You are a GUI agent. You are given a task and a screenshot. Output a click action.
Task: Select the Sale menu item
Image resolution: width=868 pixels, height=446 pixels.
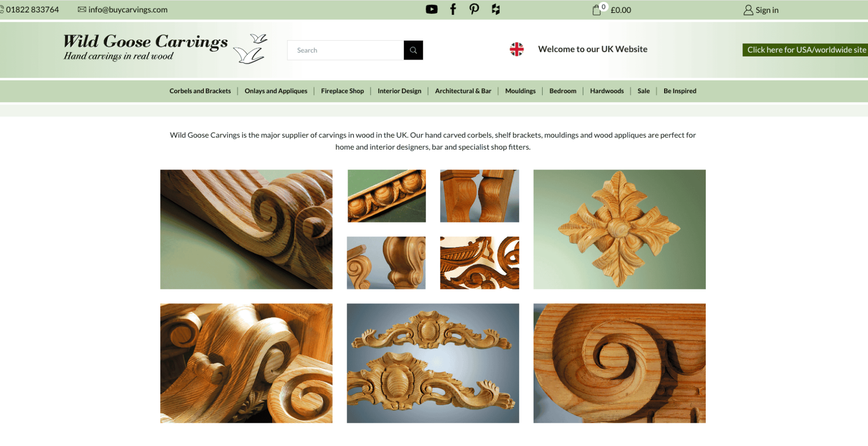(x=643, y=91)
